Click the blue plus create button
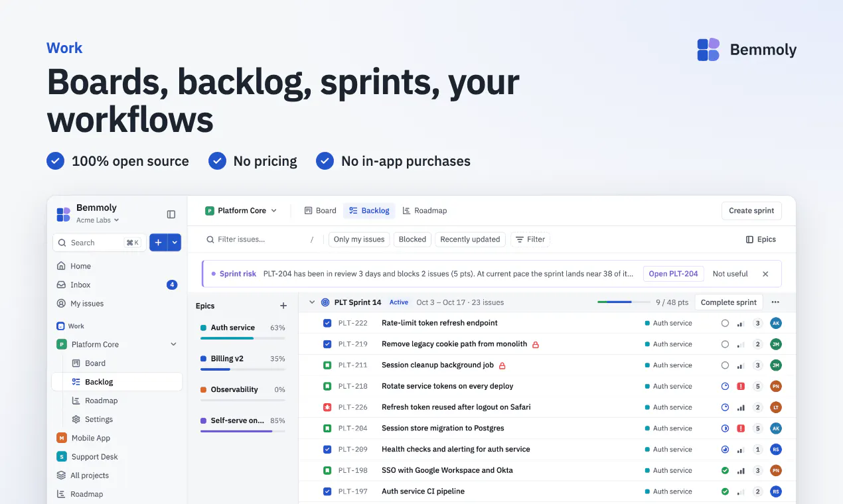Viewport: 843px width, 504px height. click(158, 243)
